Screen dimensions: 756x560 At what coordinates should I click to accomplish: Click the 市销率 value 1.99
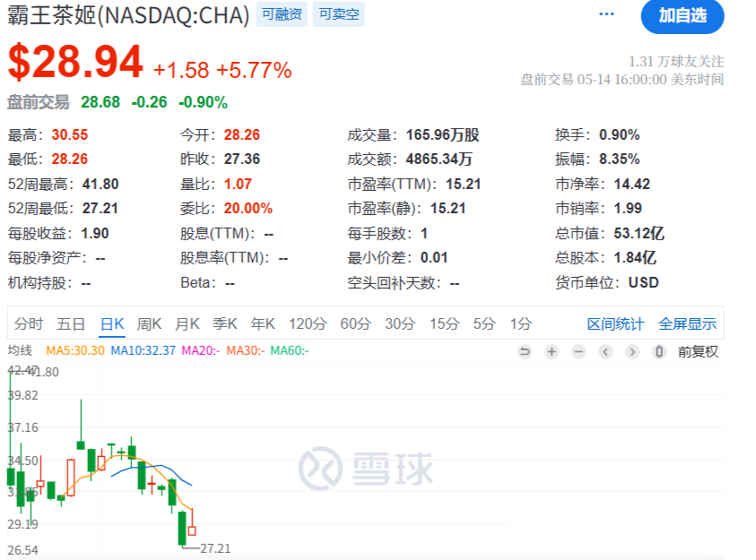pyautogui.click(x=628, y=208)
